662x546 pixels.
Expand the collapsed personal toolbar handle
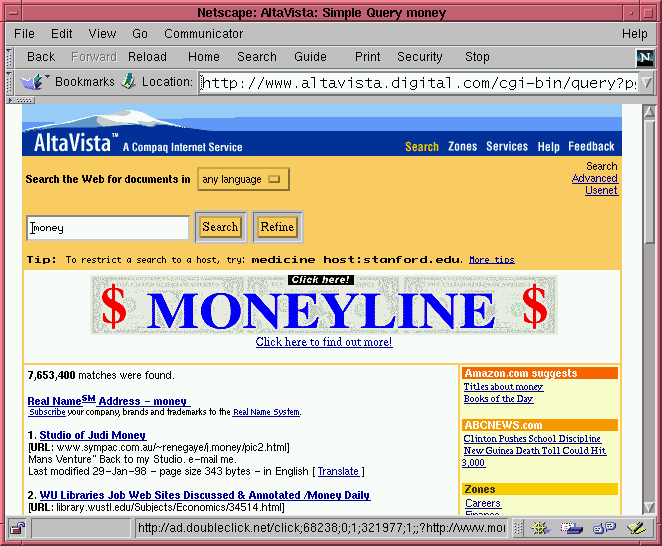[x=20, y=100]
